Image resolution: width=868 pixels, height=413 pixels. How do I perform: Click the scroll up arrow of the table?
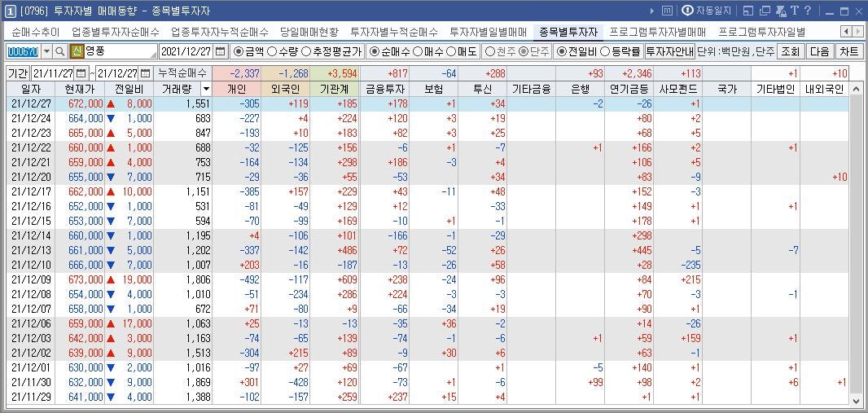pyautogui.click(x=855, y=89)
